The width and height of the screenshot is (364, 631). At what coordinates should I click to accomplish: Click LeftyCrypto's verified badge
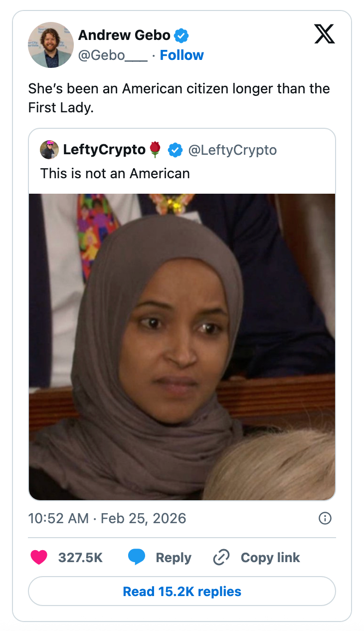point(175,150)
